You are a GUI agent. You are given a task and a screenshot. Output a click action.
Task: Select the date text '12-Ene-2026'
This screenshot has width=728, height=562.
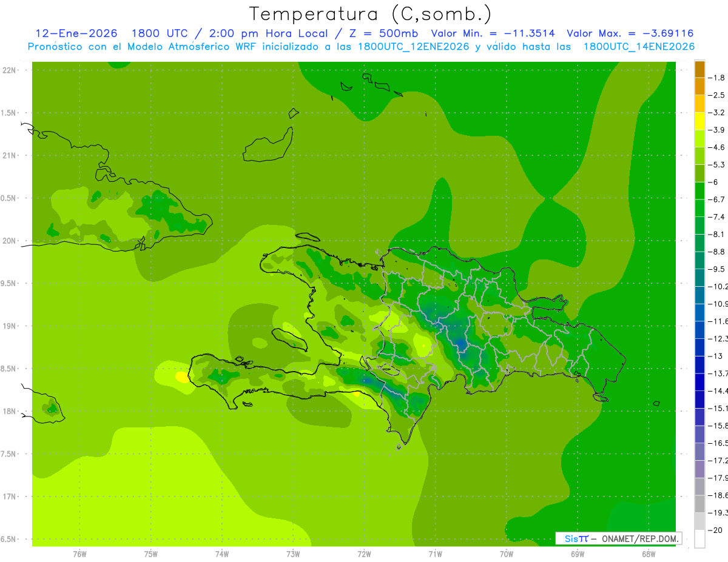pos(77,33)
